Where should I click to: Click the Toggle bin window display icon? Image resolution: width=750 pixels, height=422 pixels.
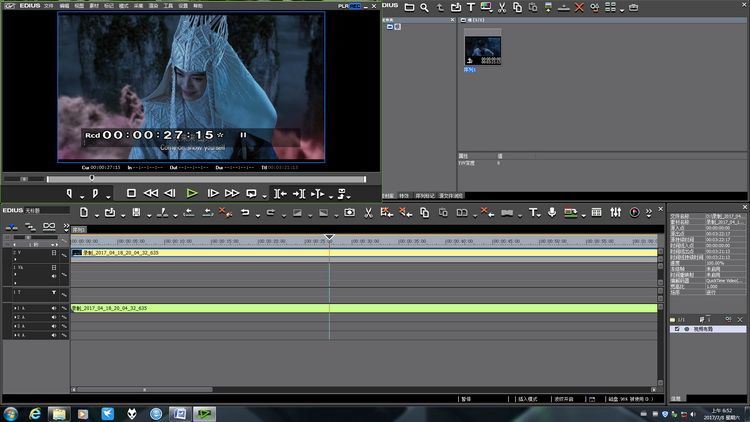pyautogui.click(x=596, y=212)
